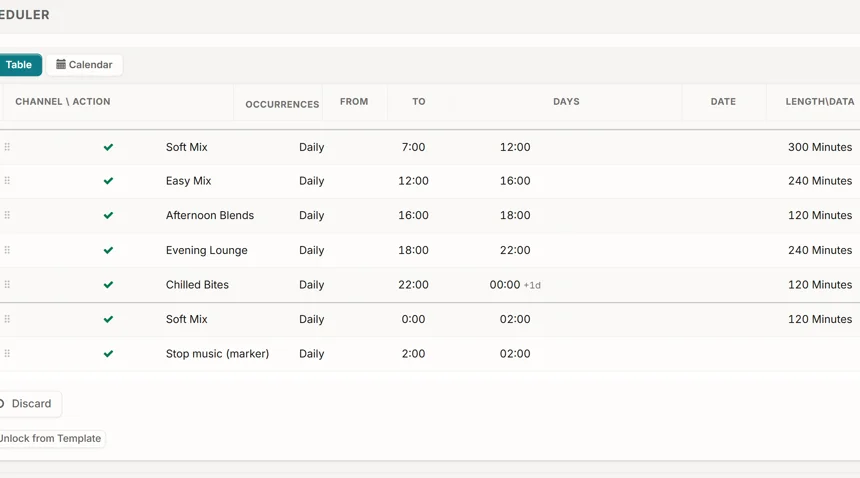Toggle the checkmark on the Stop music (marker) row
The height and width of the screenshot is (478, 860).
pos(109,354)
